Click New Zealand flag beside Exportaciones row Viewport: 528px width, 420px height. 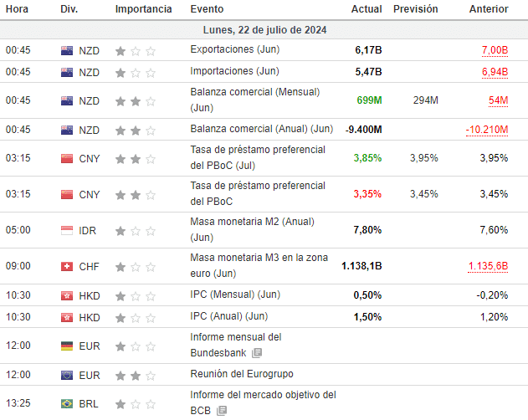pos(67,50)
